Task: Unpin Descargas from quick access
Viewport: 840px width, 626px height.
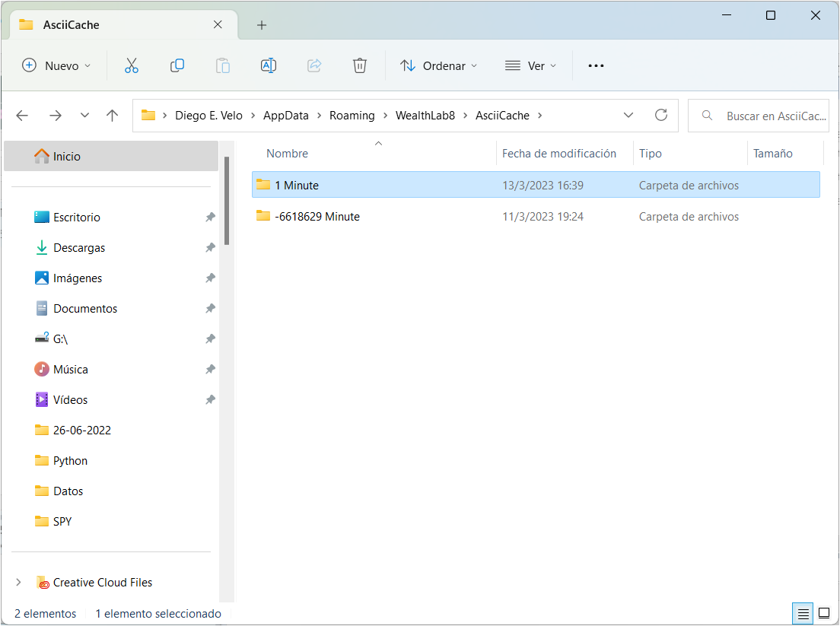Action: tap(210, 248)
